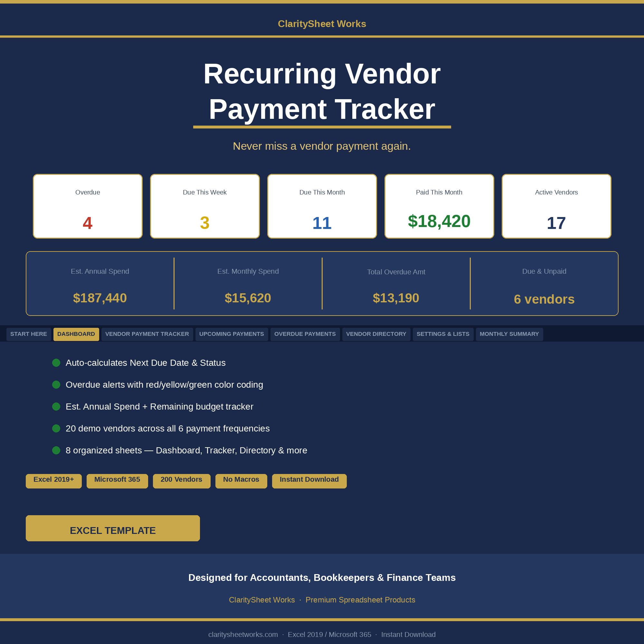Select the SETTINGS & LISTS tab

pos(443,334)
